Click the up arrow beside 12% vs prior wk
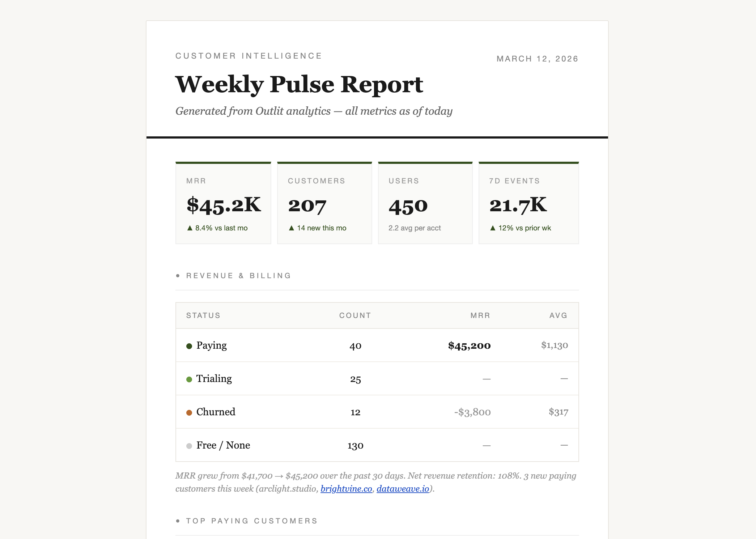Image resolution: width=756 pixels, height=539 pixels. 492,228
